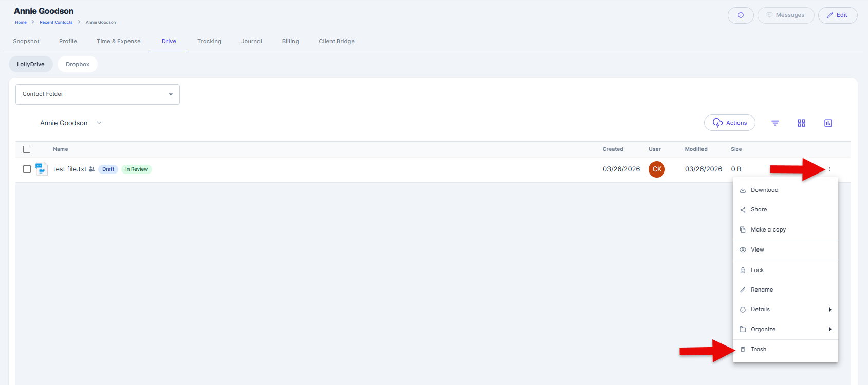Go to the Time & Expense tab

click(x=119, y=42)
